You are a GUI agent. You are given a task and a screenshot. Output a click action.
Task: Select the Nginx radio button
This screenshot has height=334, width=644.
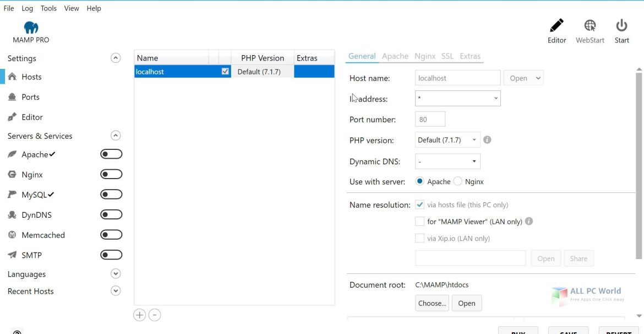tap(457, 181)
